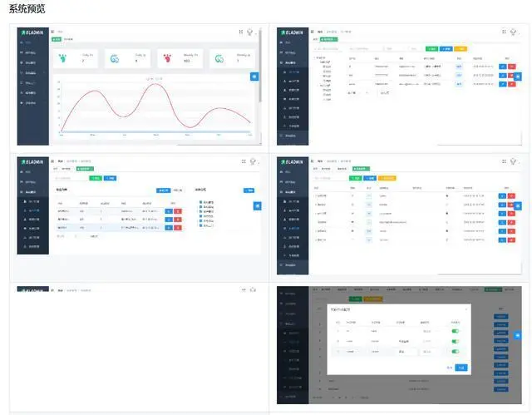Expand top root node of the department tree
The image size is (532, 415).
[315, 58]
